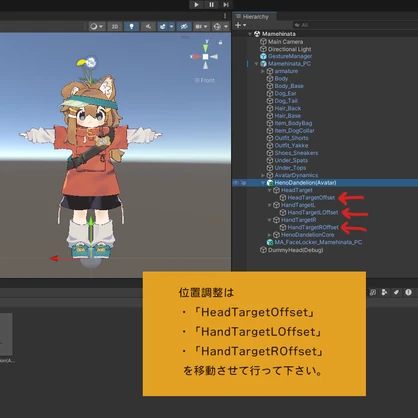Select the Hair_Base object
418x418 pixels.
[287, 116]
